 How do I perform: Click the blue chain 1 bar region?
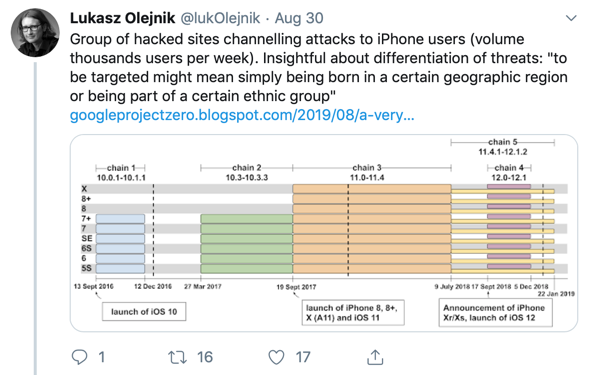tap(120, 243)
